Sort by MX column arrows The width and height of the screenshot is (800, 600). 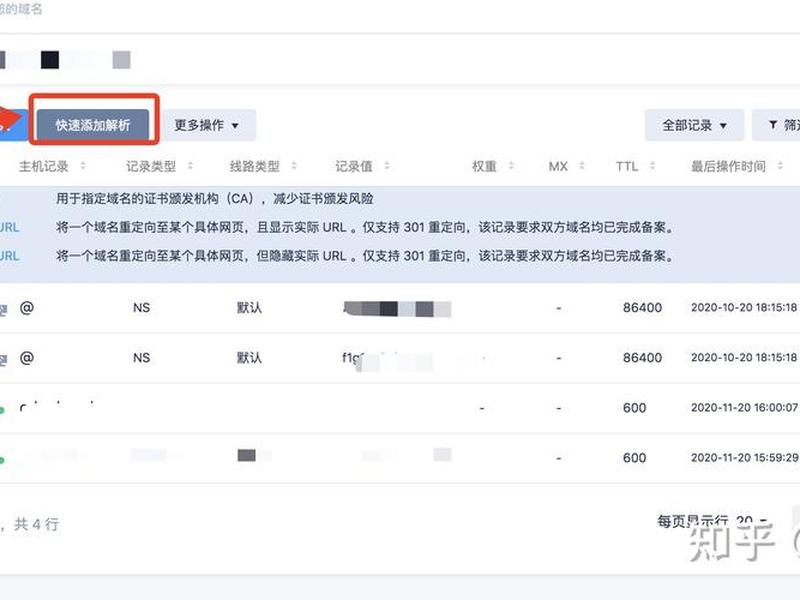582,166
